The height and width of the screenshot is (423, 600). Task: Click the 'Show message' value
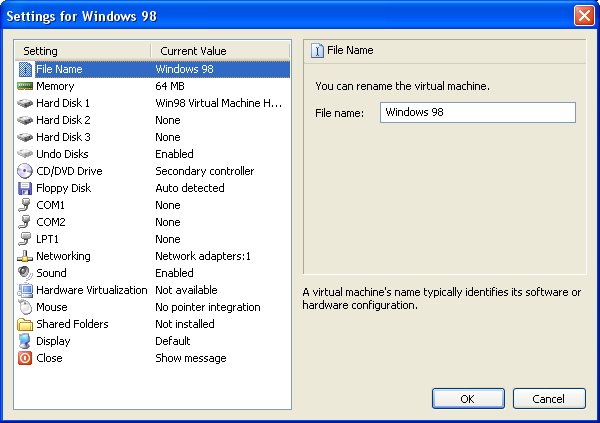pyautogui.click(x=191, y=358)
